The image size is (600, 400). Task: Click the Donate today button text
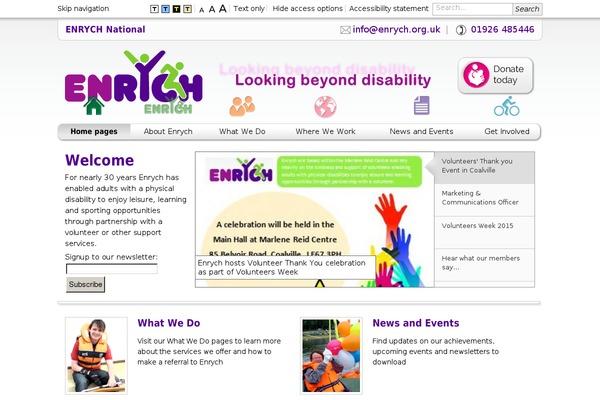508,75
